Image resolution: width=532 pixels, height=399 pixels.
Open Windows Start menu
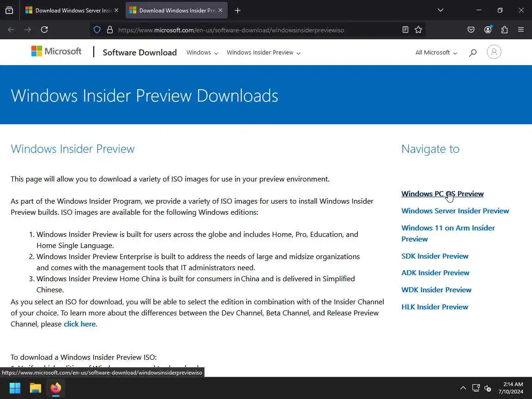click(15, 388)
